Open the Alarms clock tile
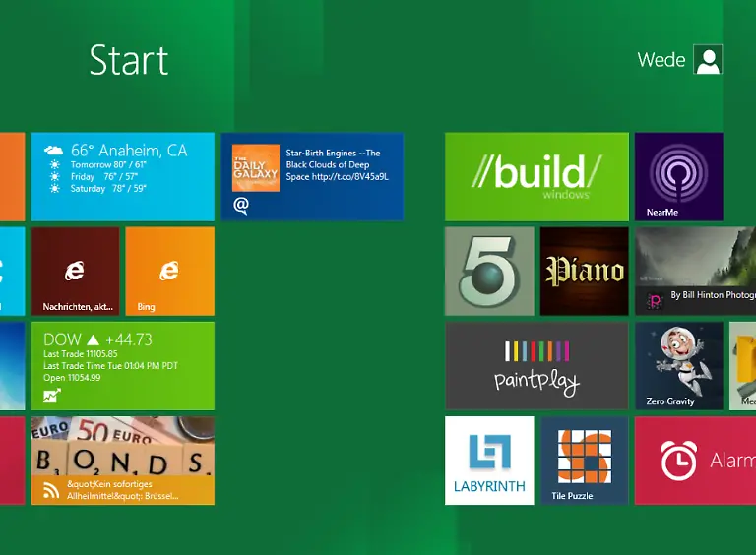 tap(695, 461)
